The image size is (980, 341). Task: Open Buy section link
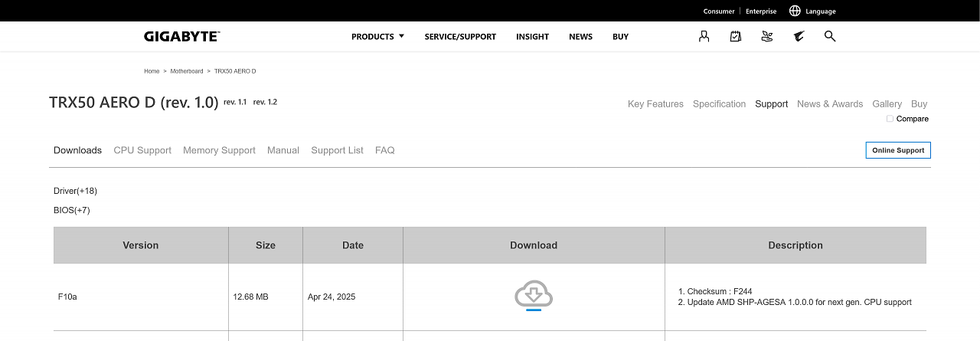[x=920, y=104]
